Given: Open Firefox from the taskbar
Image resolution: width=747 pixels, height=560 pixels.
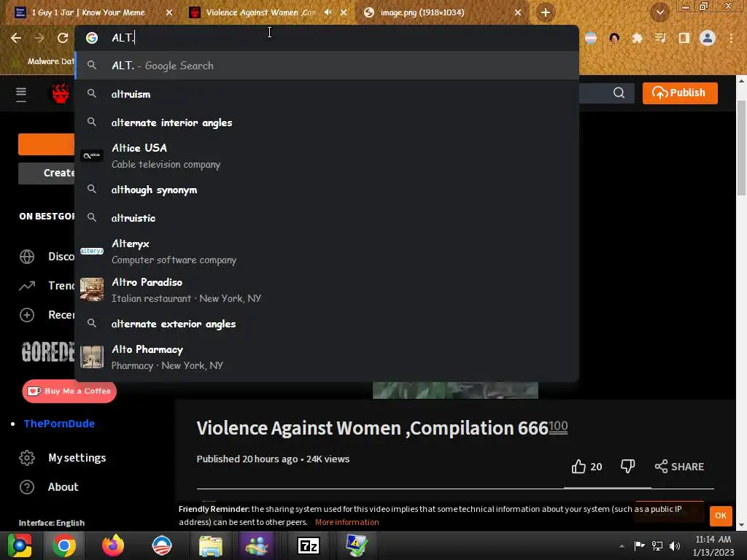Looking at the screenshot, I should (113, 545).
